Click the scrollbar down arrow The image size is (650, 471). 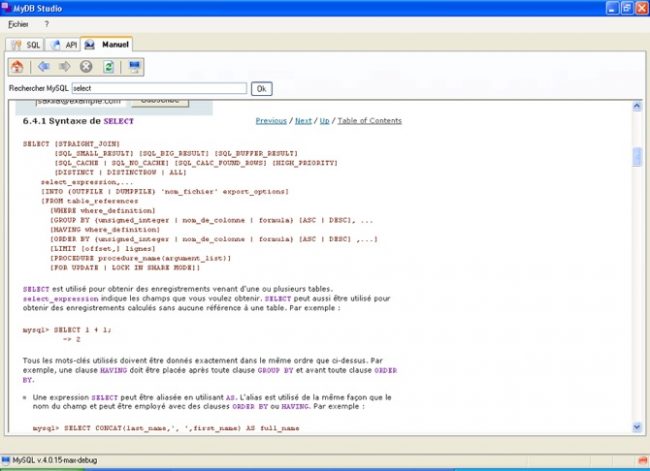click(637, 427)
